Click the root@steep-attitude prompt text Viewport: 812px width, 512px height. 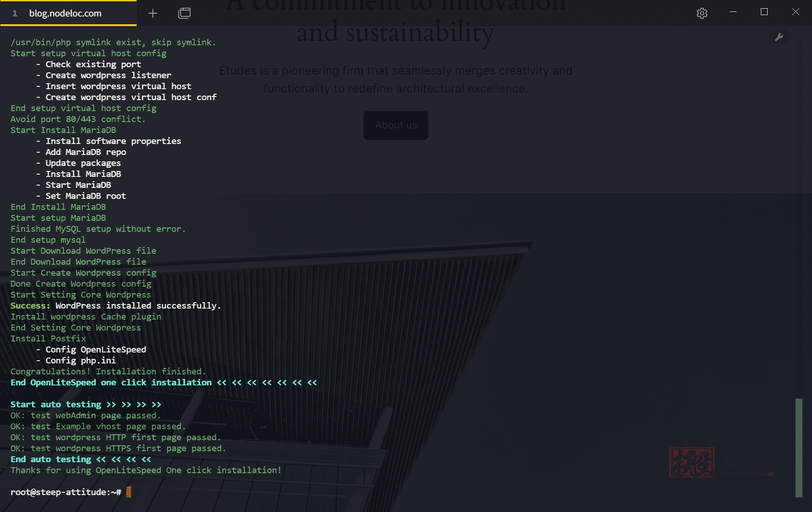pos(66,492)
